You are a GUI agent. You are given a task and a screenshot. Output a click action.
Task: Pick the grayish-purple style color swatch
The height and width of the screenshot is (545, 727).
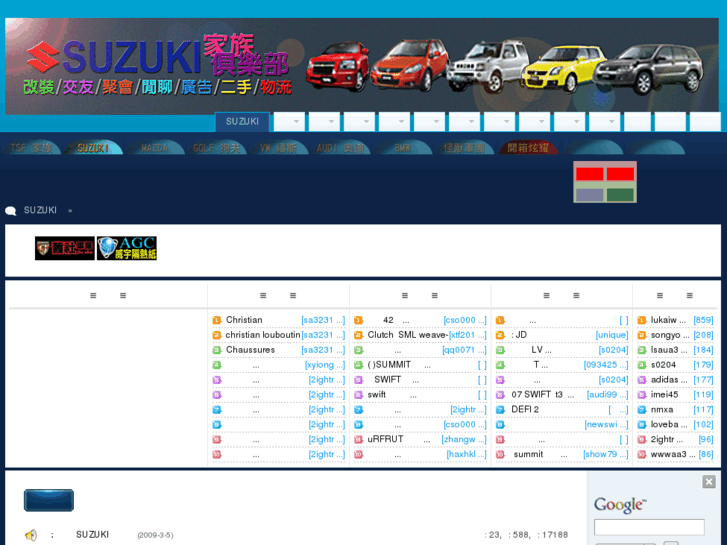590,194
